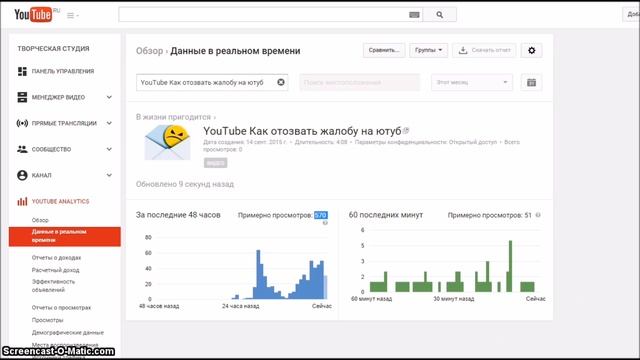Click the YouTube logo
640x360 pixels.
tap(33, 15)
